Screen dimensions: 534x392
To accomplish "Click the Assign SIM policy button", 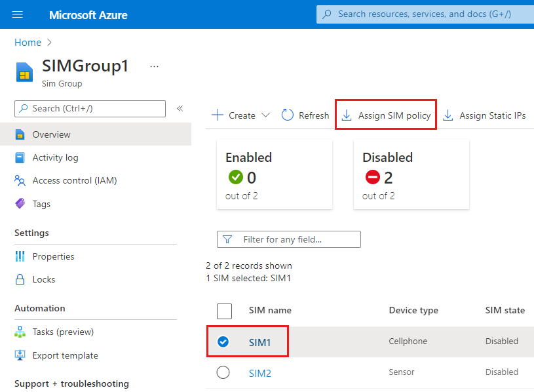I will click(x=385, y=115).
